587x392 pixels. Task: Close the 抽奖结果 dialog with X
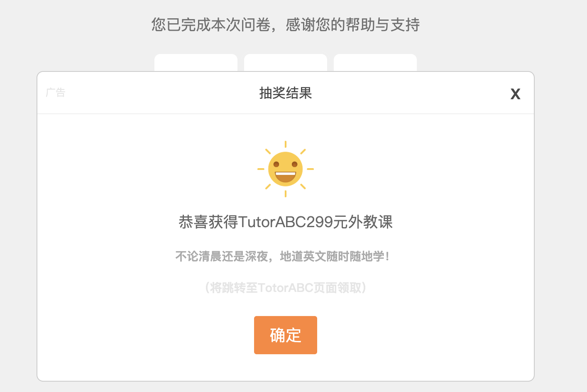click(515, 94)
